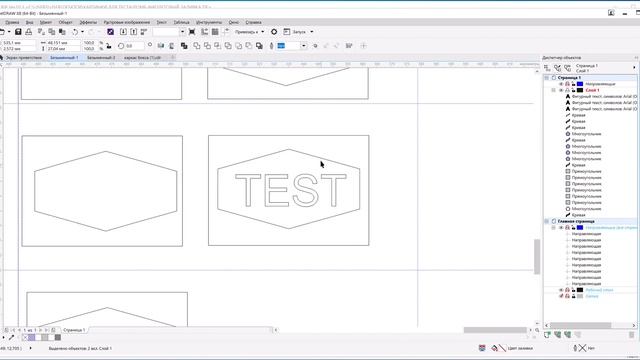Click the next page arrow in page navigator
The image size is (640, 360).
[x=40, y=330]
